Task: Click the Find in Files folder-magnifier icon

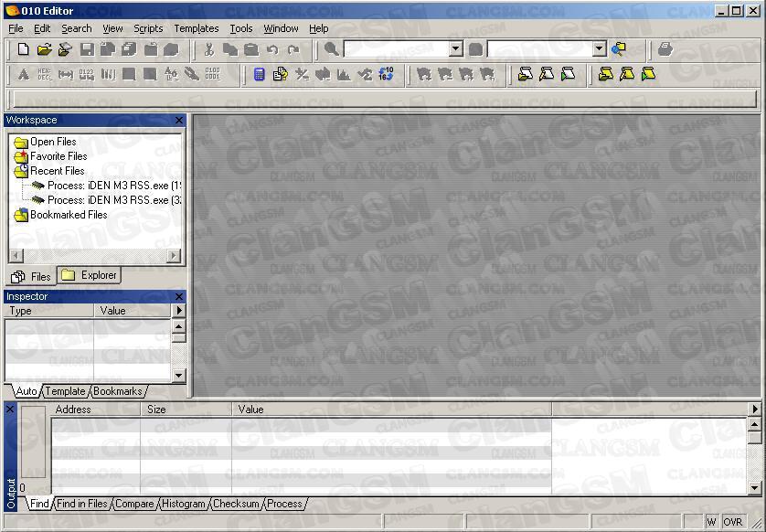Action: click(x=619, y=48)
